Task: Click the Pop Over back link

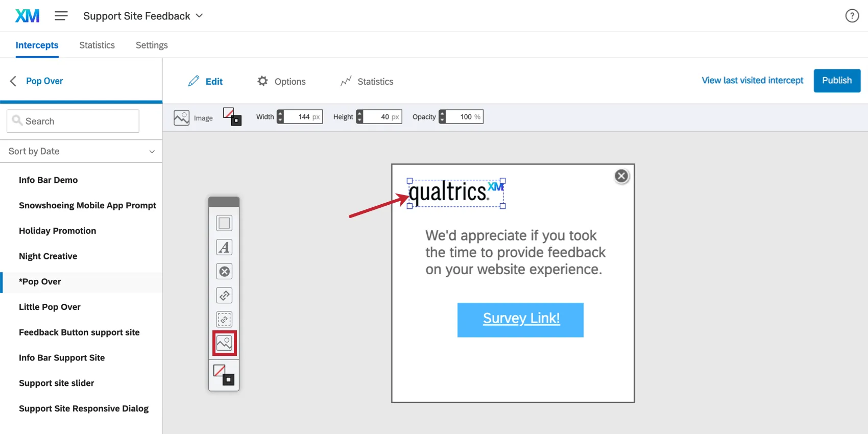Action: point(44,81)
